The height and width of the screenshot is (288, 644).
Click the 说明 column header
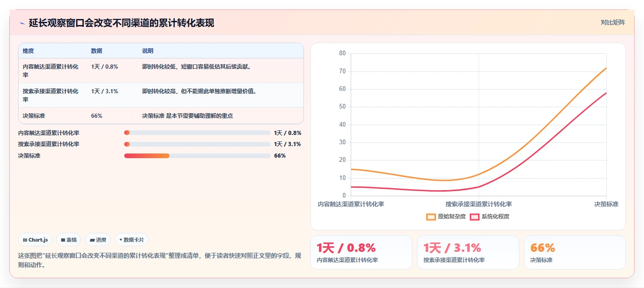(148, 51)
